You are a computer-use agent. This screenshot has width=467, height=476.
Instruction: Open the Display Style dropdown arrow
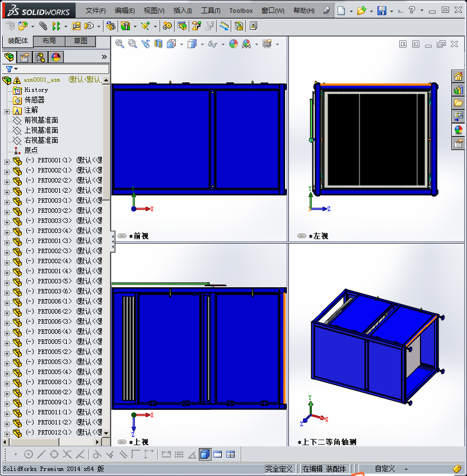(202, 44)
